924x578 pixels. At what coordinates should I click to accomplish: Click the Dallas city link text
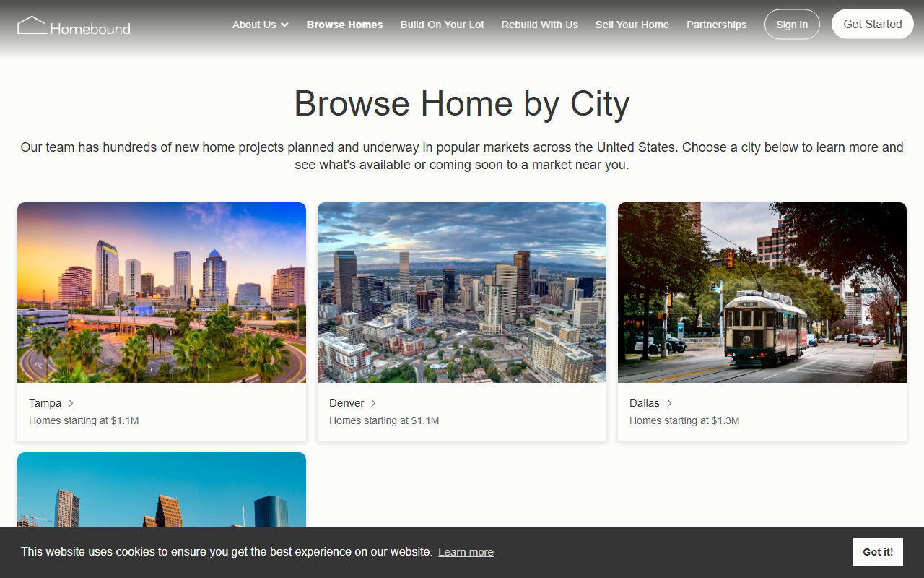point(645,403)
